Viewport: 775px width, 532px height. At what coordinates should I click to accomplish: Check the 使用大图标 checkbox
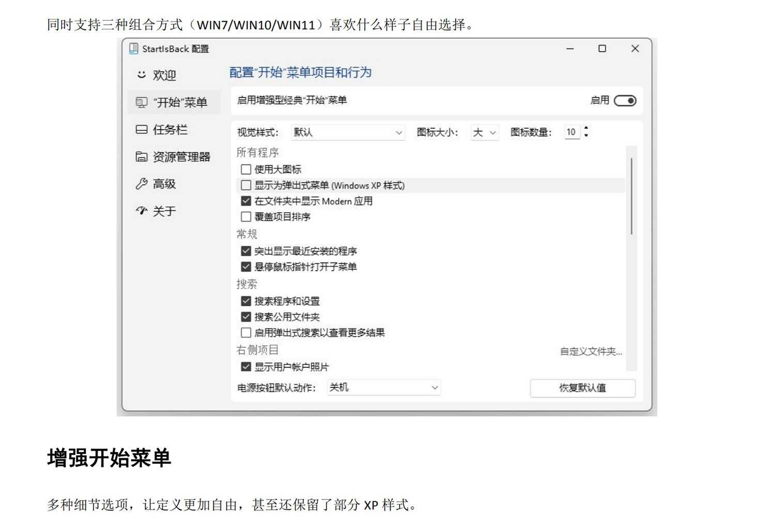(246, 169)
